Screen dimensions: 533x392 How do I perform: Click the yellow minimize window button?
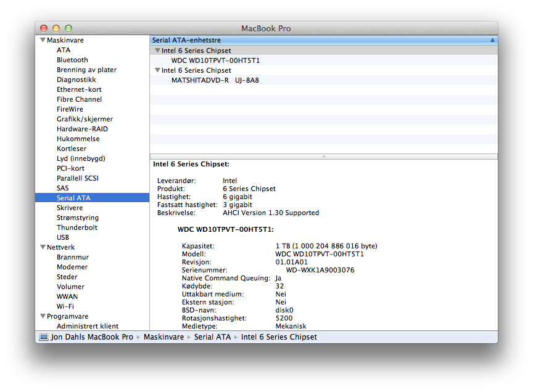pos(56,28)
